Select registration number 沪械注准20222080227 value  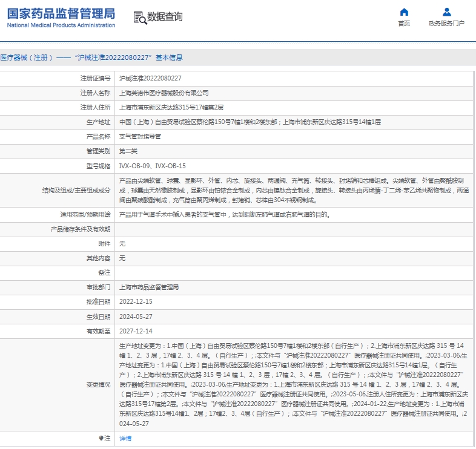tap(150, 78)
